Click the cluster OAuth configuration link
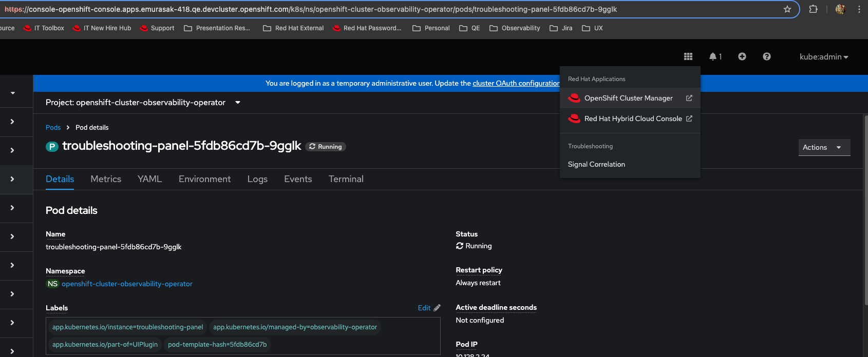The height and width of the screenshot is (357, 868). point(516,83)
